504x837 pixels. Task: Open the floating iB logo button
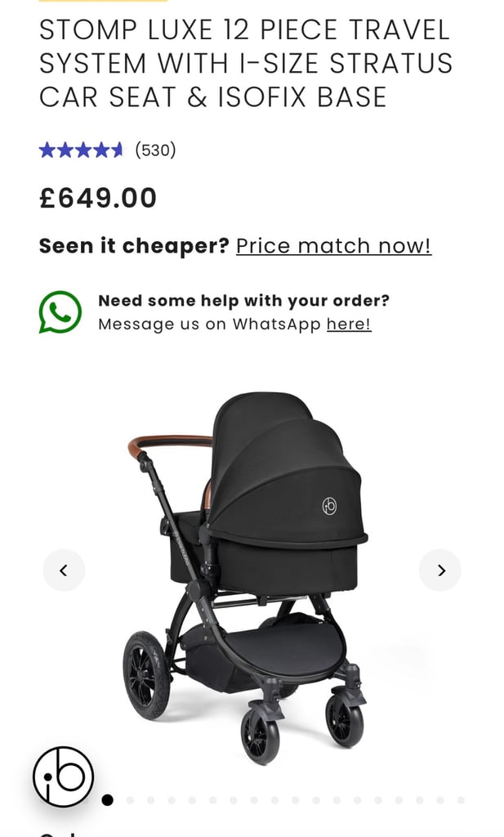(63, 777)
